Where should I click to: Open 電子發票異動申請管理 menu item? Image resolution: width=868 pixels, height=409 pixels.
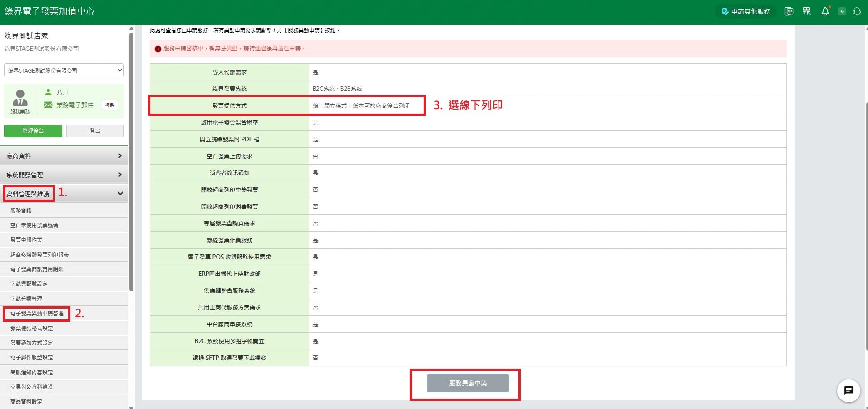[64, 313]
